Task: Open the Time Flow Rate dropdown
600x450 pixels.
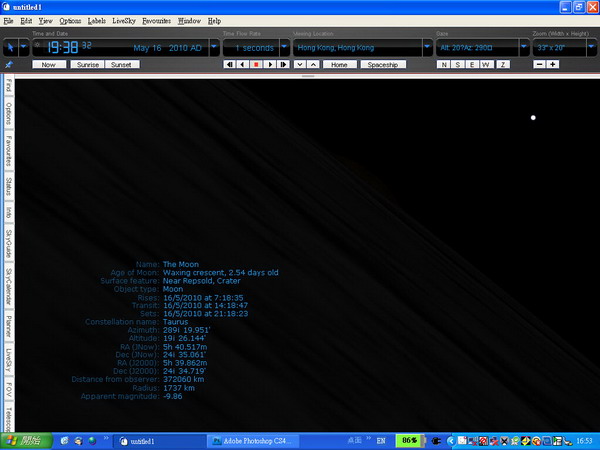Action: tap(284, 47)
